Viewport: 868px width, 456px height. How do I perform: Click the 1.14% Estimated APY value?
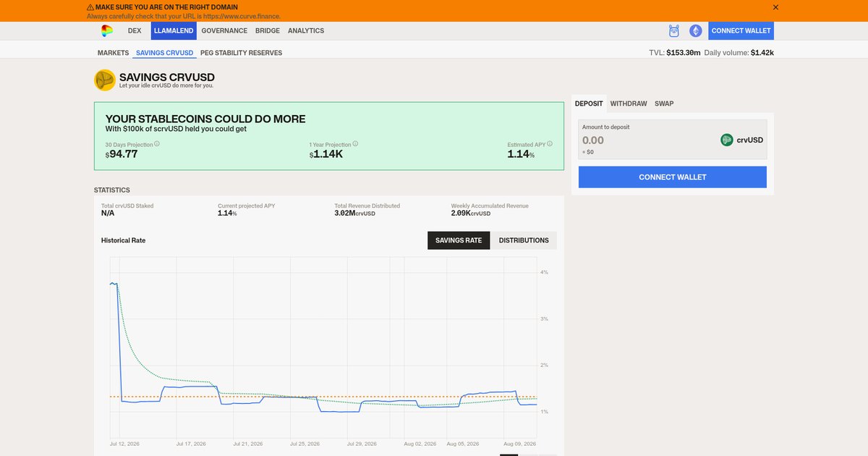pyautogui.click(x=521, y=154)
